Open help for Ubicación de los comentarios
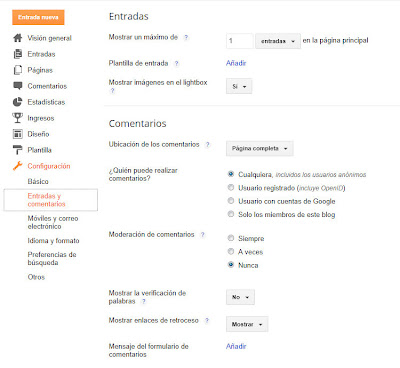 [x=207, y=144]
